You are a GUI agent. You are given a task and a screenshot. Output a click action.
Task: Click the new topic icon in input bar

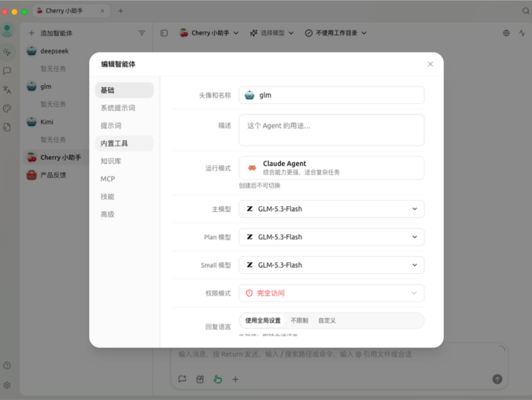coord(183,380)
